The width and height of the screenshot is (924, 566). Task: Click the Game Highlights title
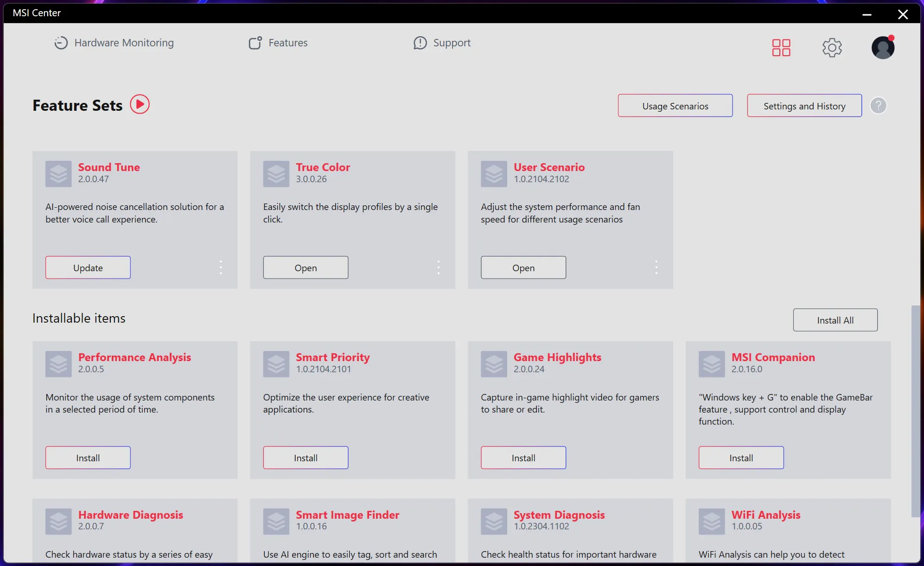557,357
